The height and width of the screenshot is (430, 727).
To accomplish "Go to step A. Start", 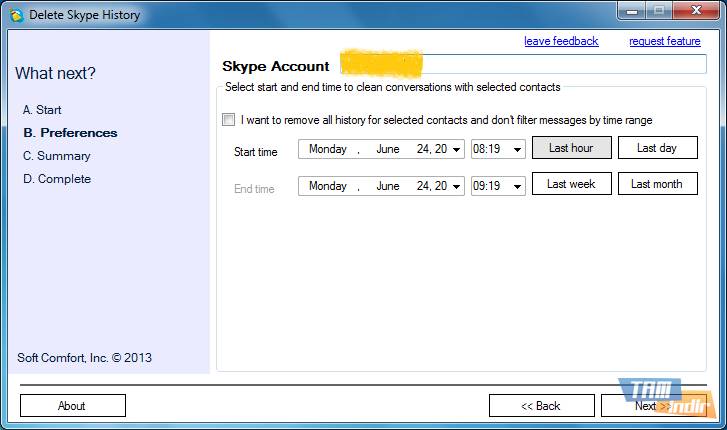I will tap(42, 110).
